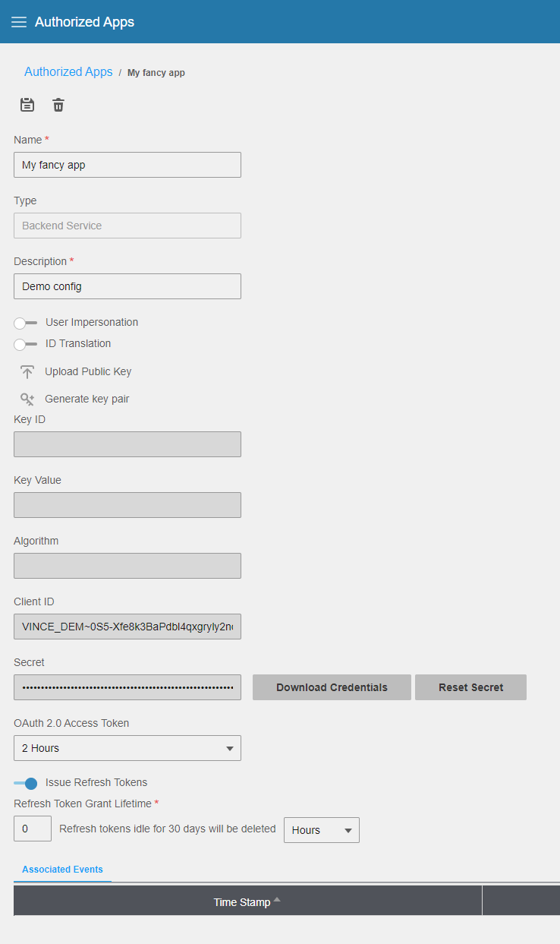Enable the ID Translation switch

tap(25, 344)
